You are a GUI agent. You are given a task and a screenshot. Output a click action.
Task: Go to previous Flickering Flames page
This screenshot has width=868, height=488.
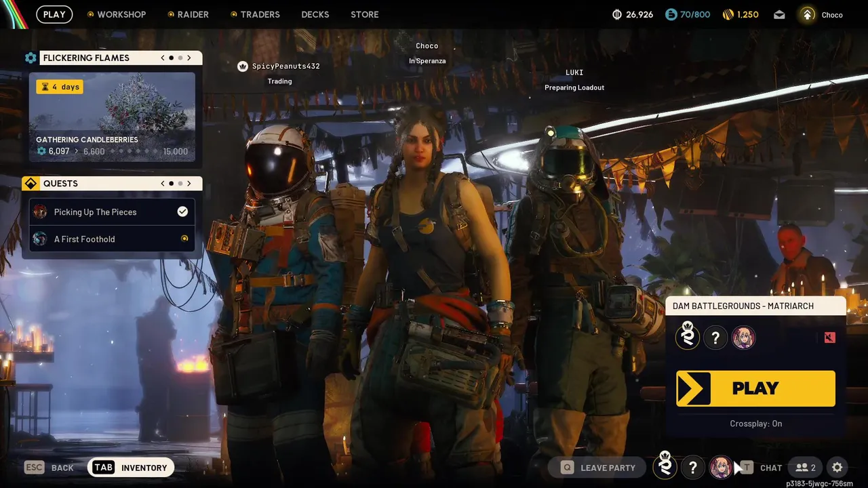163,58
